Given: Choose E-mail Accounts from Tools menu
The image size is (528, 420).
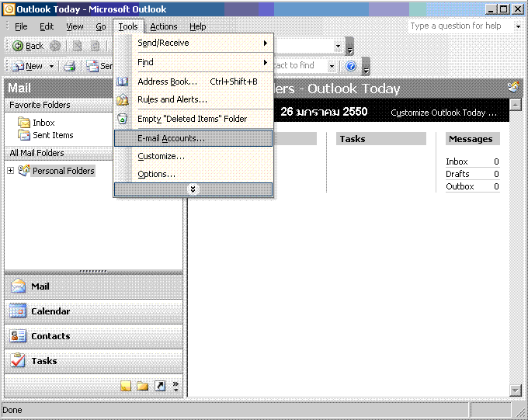Looking at the screenshot, I should coord(193,138).
